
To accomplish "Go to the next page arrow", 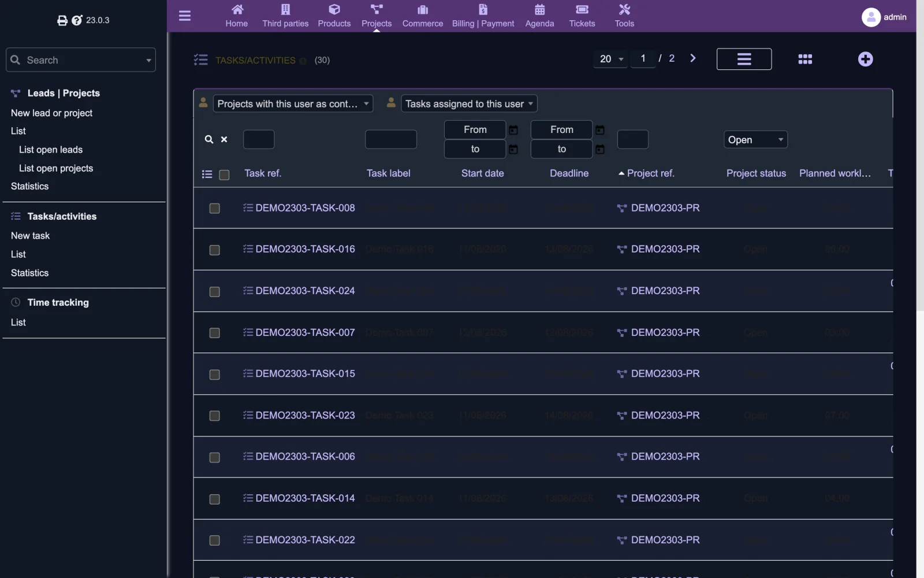I will click(x=693, y=58).
